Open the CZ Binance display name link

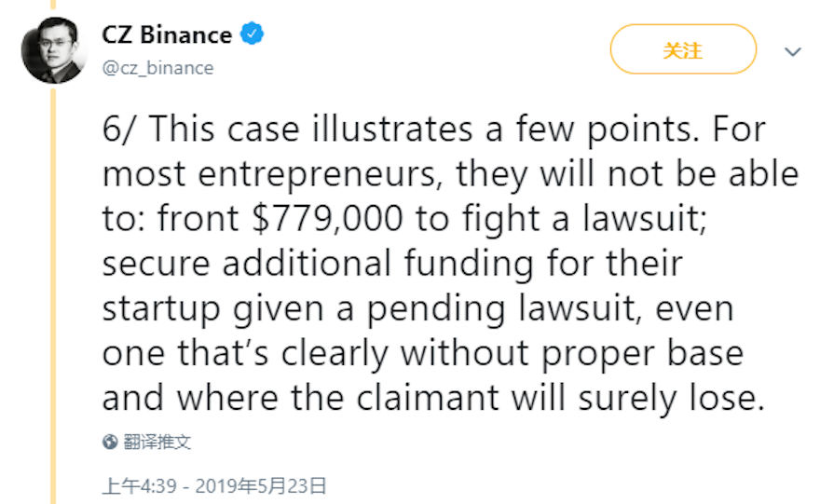167,35
